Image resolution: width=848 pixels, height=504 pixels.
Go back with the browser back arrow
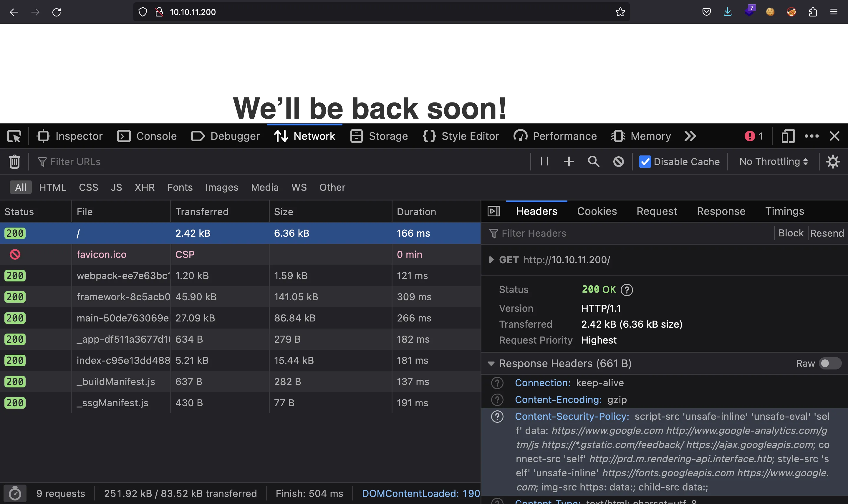(x=14, y=12)
